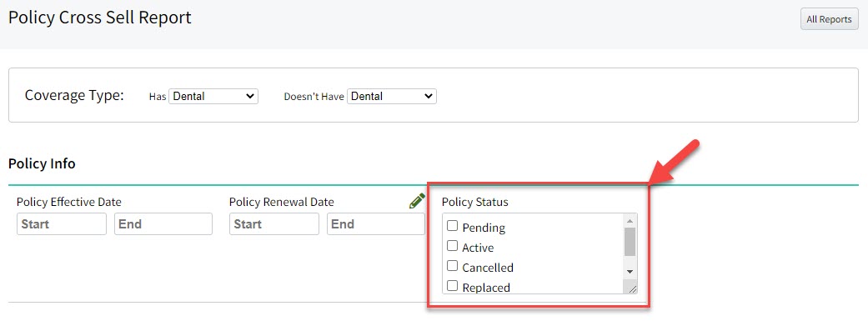Tick the Cancelled status checkbox

point(452,266)
